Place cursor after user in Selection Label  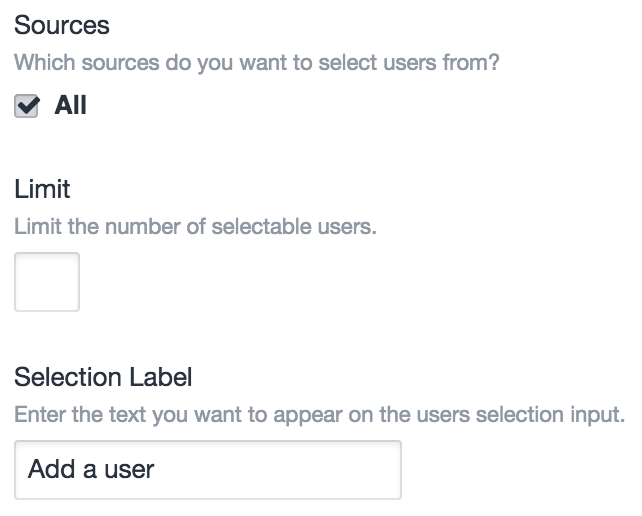(x=156, y=469)
